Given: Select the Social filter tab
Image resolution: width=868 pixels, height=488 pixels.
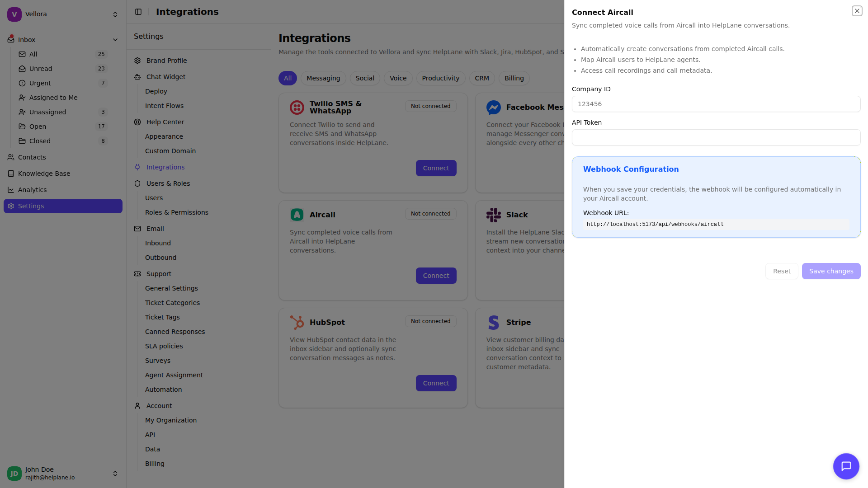Looking at the screenshot, I should [x=365, y=78].
